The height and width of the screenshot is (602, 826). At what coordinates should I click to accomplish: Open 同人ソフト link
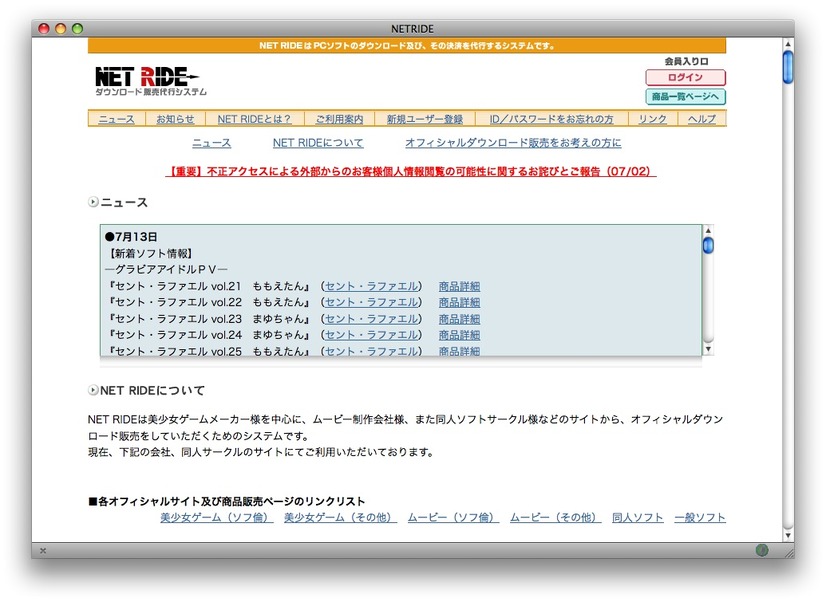click(x=637, y=518)
